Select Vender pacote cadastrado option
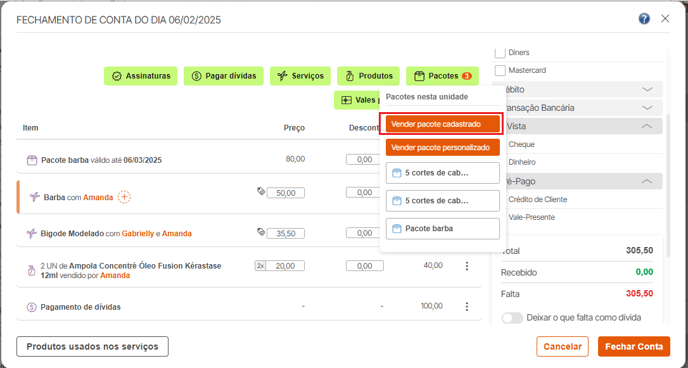 443,124
